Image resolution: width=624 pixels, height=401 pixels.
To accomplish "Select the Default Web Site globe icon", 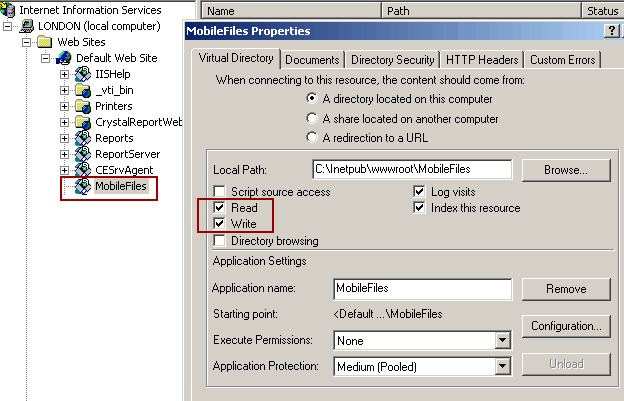I will click(64, 58).
